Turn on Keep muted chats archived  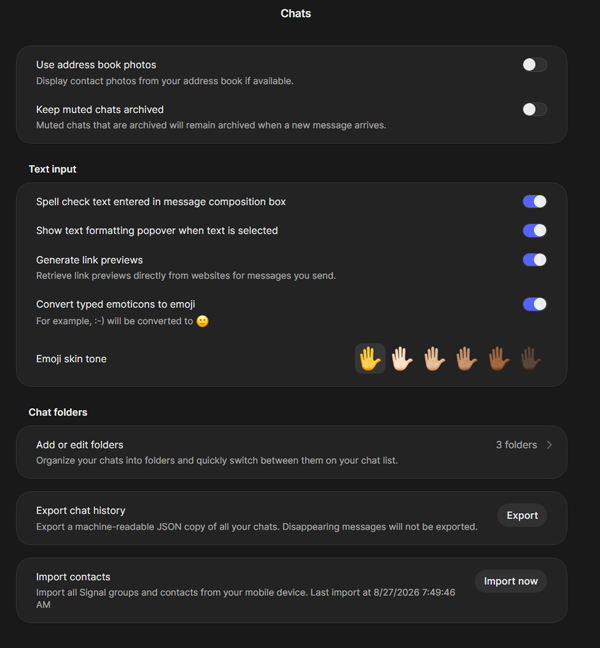(x=535, y=110)
